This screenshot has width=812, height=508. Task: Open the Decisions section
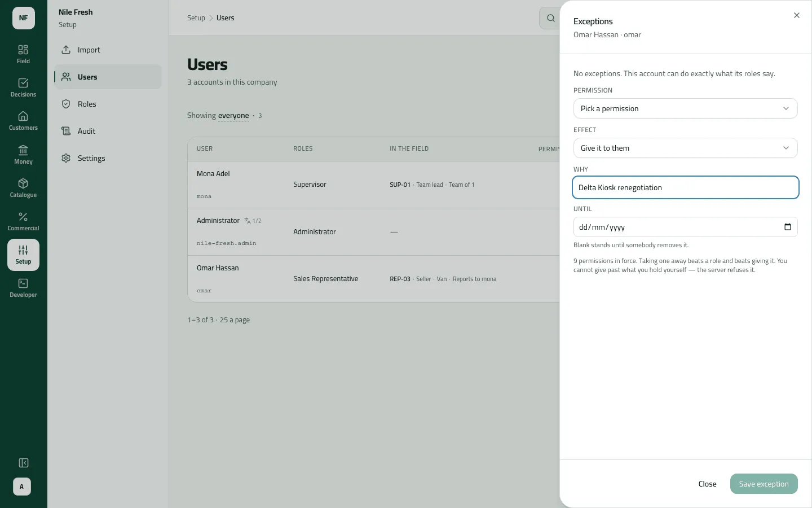coord(23,87)
